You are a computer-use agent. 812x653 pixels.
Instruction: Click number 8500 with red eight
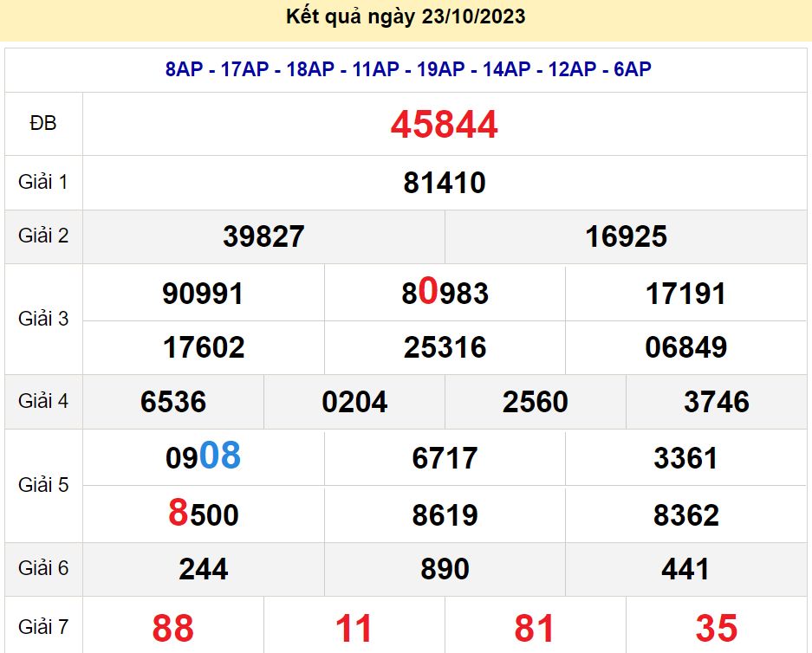coord(203,514)
